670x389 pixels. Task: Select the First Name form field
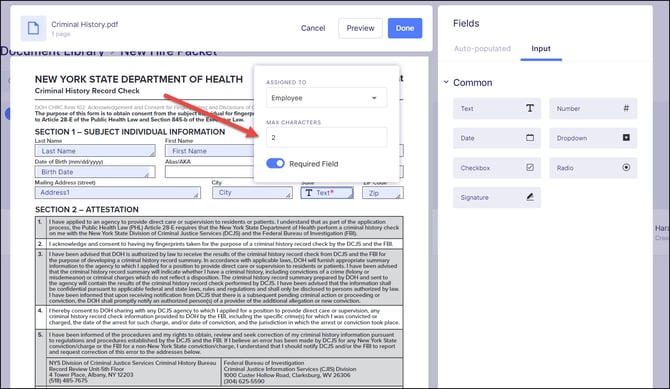click(x=209, y=150)
